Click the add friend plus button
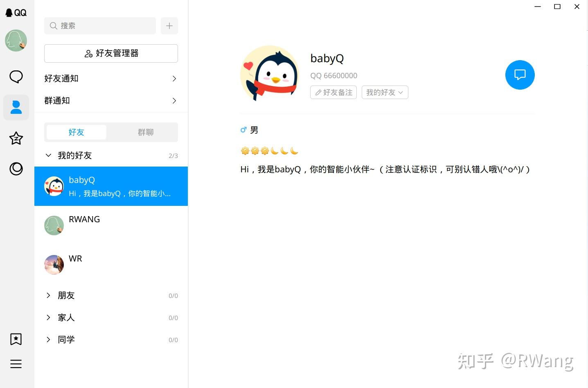 (x=169, y=25)
